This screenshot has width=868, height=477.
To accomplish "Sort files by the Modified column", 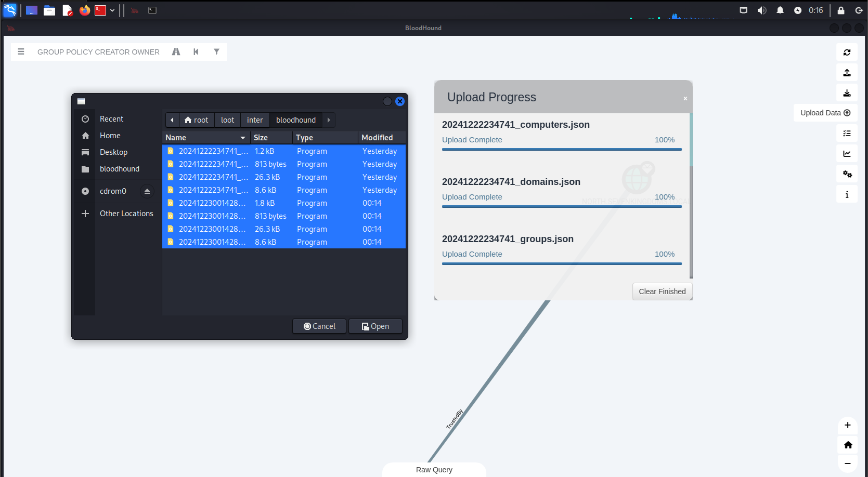I will (x=382, y=138).
